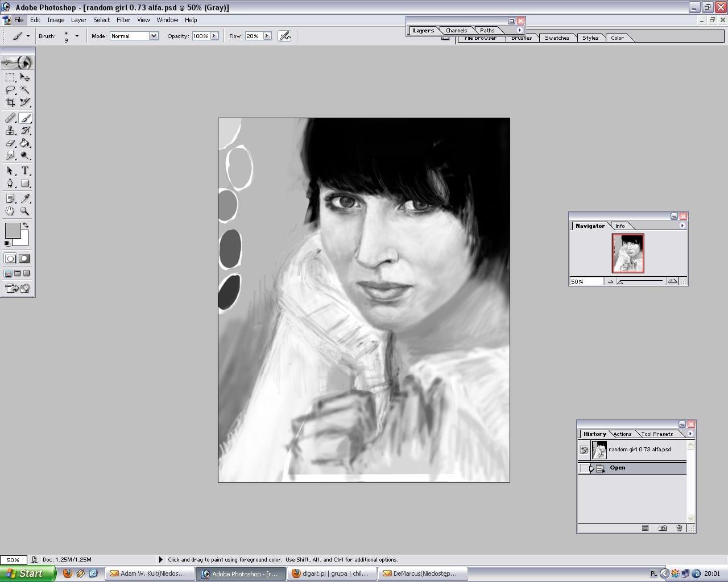728x582 pixels.
Task: Select the Healing Brush tool
Action: (x=10, y=118)
